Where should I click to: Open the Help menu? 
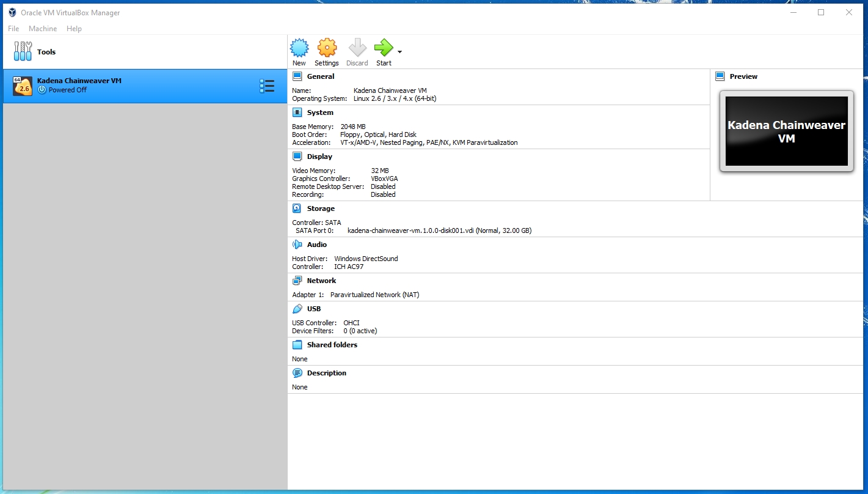[74, 29]
